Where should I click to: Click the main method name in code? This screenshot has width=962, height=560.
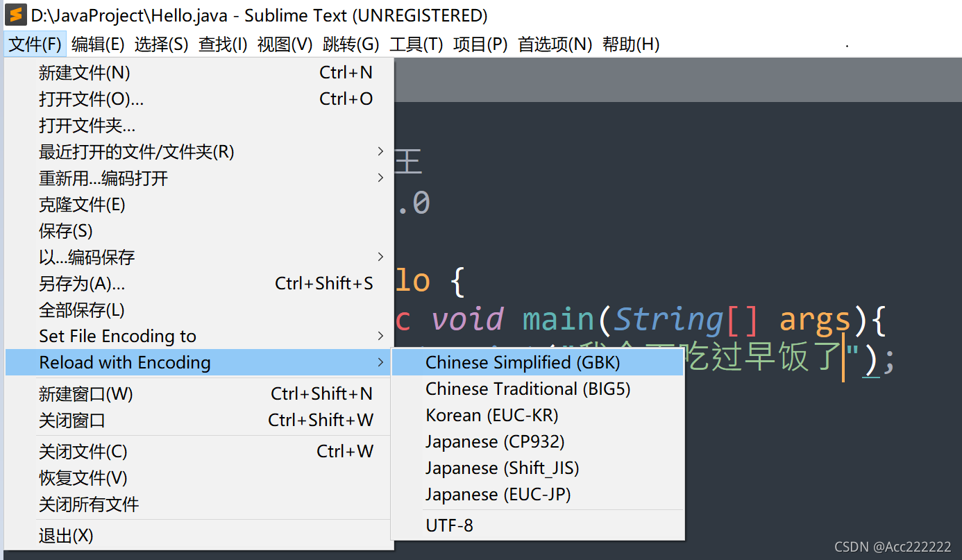(559, 319)
